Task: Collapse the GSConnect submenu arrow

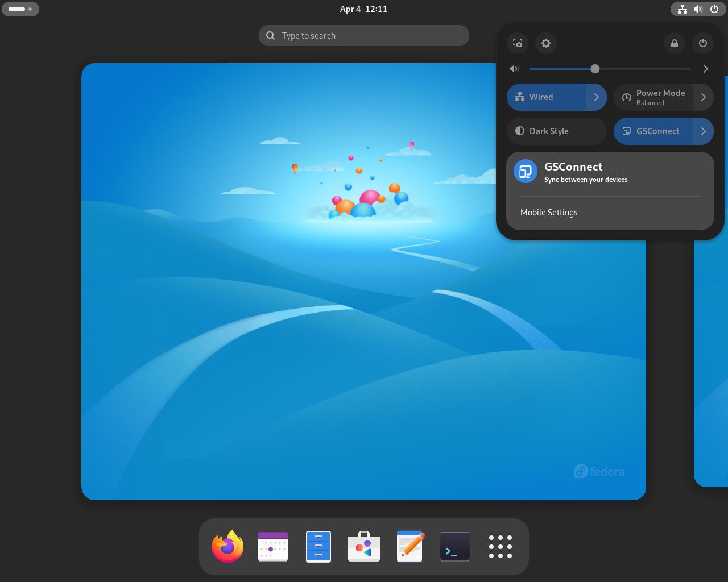Action: coord(704,131)
